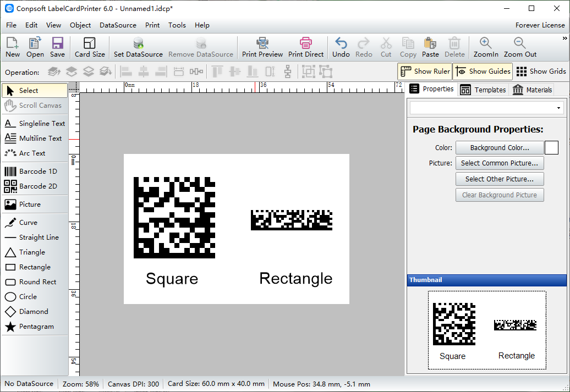Enable Show Grids

point(541,71)
